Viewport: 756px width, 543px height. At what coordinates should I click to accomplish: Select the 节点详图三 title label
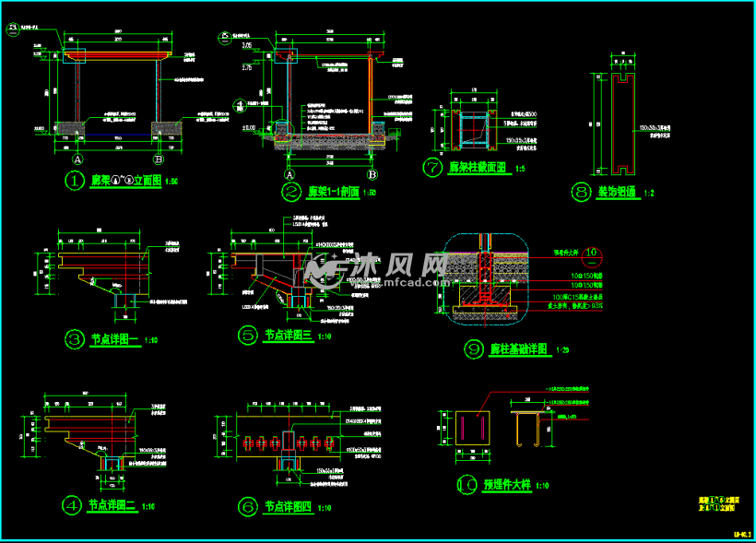(289, 335)
